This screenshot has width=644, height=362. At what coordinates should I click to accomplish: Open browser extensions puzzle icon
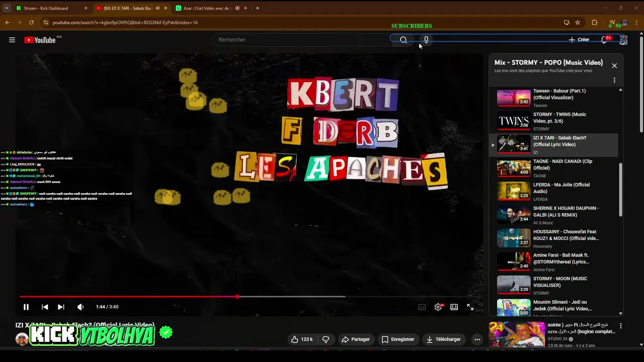594,23
